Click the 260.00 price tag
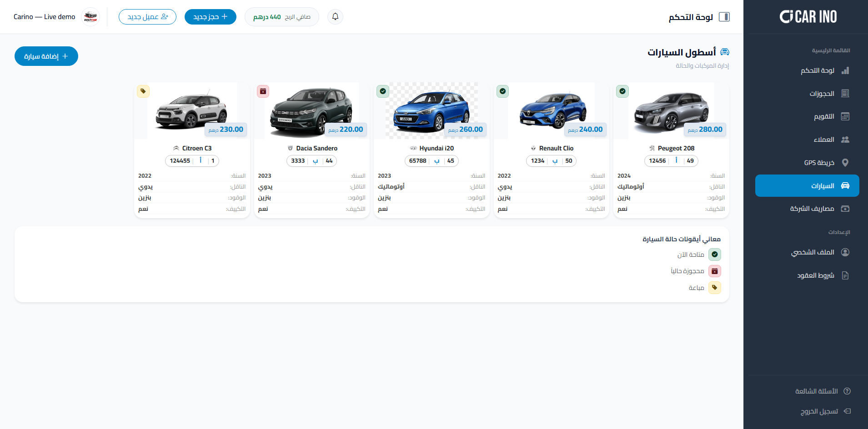The height and width of the screenshot is (429, 868). click(466, 130)
